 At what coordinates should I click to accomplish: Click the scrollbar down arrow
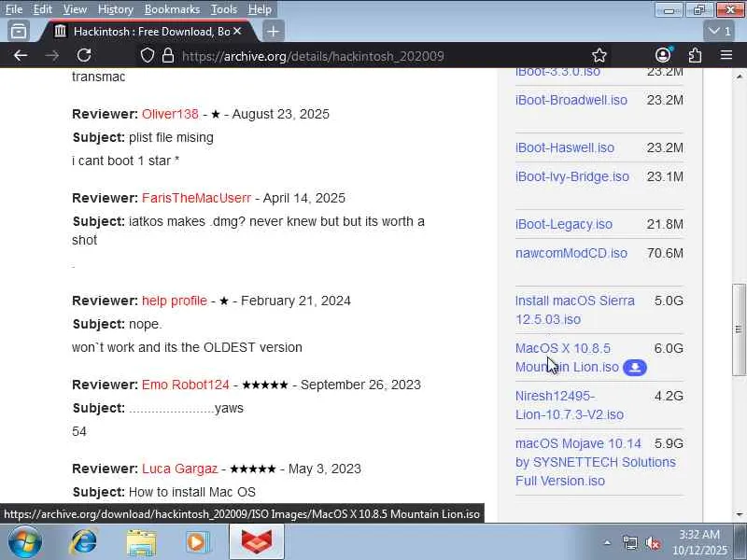[739, 514]
